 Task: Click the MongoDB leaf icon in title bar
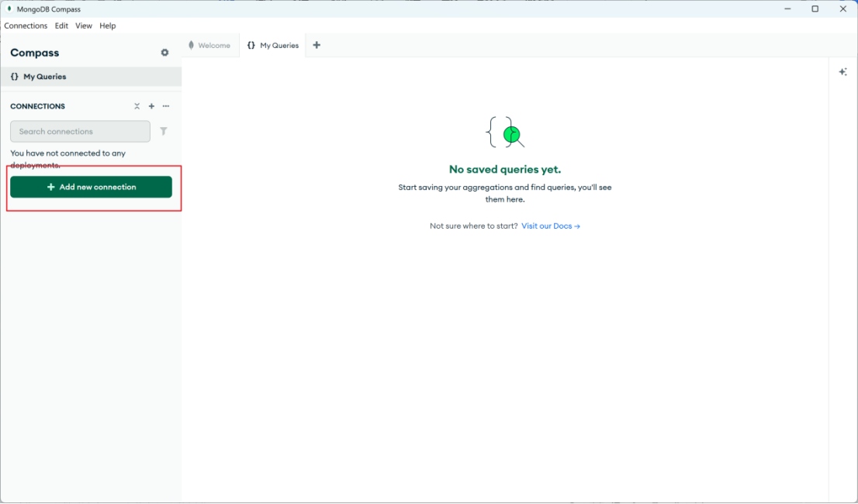[9, 9]
